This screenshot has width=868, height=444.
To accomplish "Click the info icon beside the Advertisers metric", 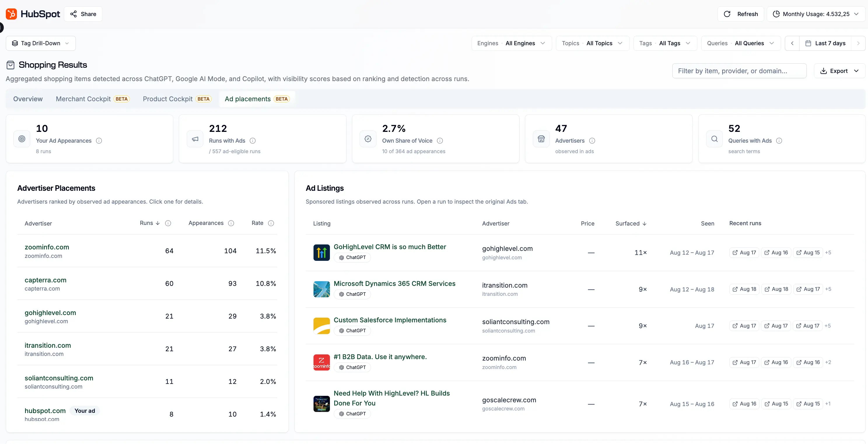I will (x=592, y=141).
